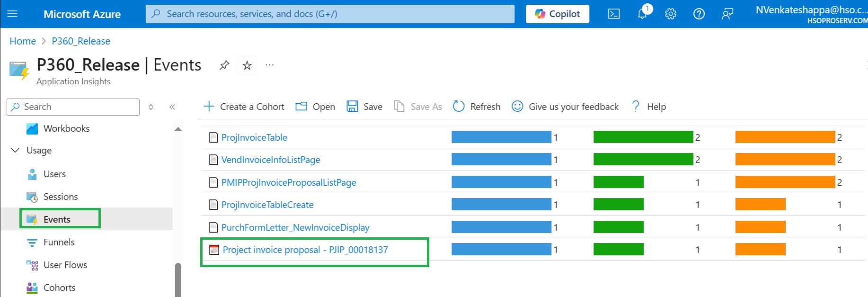Open the Cloud Shell terminal icon
The height and width of the screenshot is (297, 868).
pyautogui.click(x=614, y=14)
